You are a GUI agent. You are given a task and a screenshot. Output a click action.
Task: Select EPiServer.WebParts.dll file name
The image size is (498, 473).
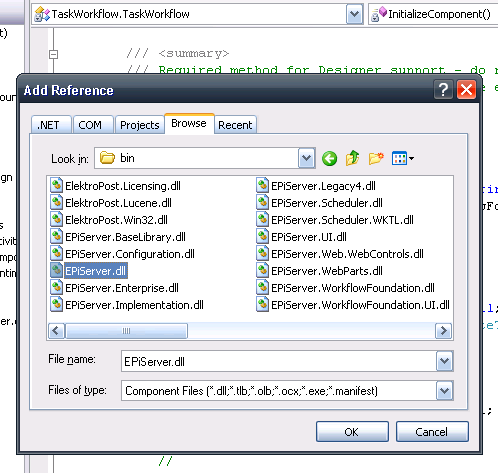pyautogui.click(x=327, y=271)
